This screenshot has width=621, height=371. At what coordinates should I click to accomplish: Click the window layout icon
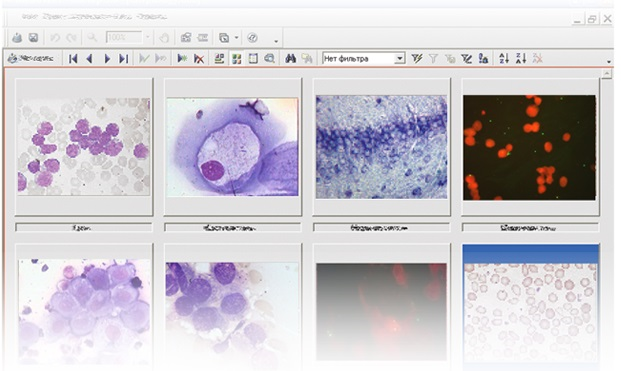click(x=224, y=38)
